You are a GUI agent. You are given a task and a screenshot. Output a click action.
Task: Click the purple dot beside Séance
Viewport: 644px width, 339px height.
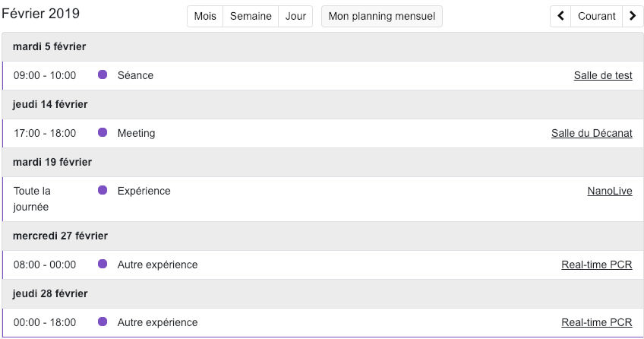[x=103, y=74]
